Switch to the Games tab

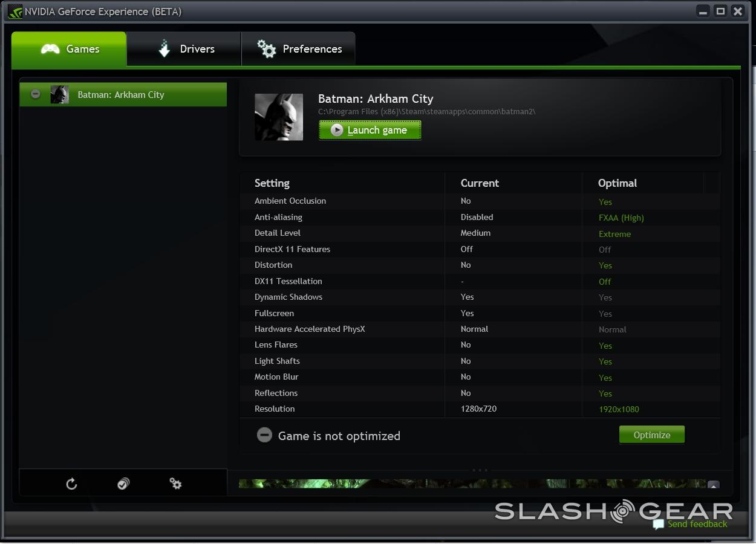(x=69, y=49)
